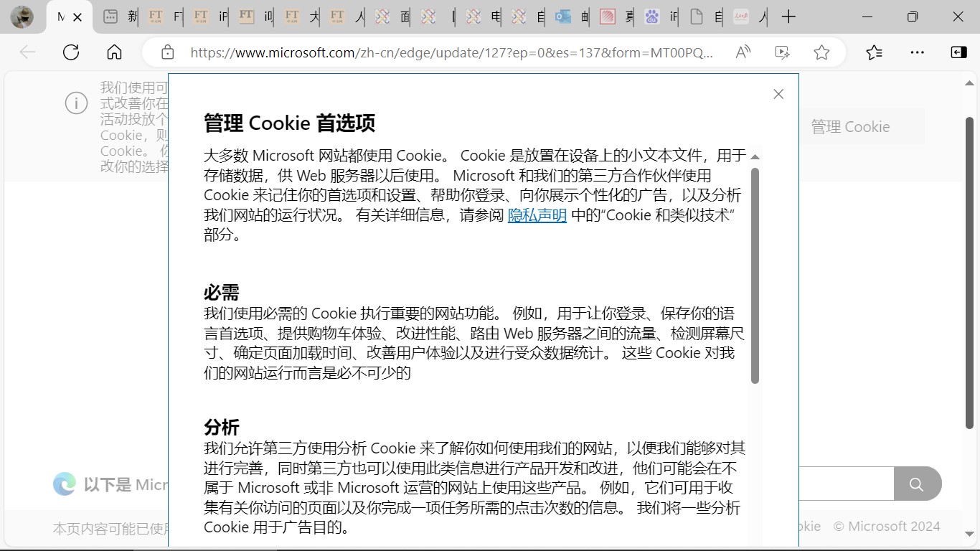
Task: Switch to the FT tab labeled 人
Action: pos(347,17)
